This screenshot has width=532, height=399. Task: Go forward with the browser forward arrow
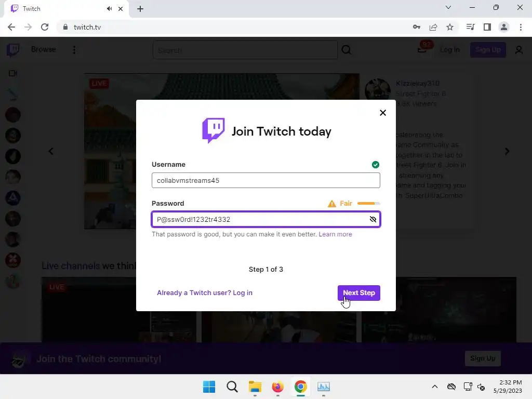pyautogui.click(x=28, y=27)
